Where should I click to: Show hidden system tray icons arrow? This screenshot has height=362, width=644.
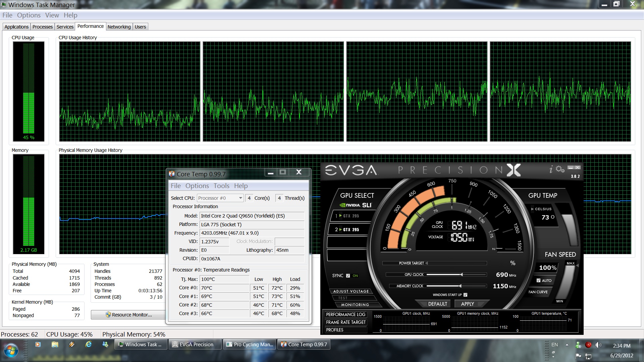click(567, 345)
